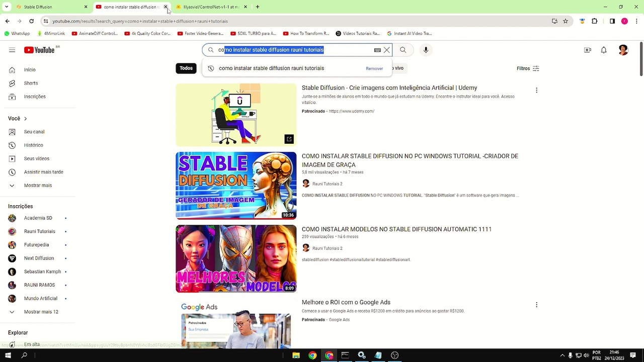Click the browser address bar URL

pyautogui.click(x=140, y=21)
